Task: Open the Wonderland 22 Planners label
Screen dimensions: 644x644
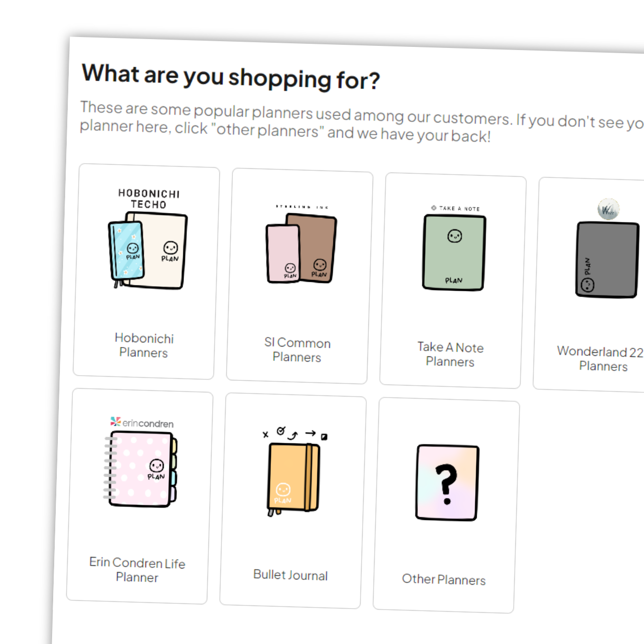Action: [x=602, y=359]
